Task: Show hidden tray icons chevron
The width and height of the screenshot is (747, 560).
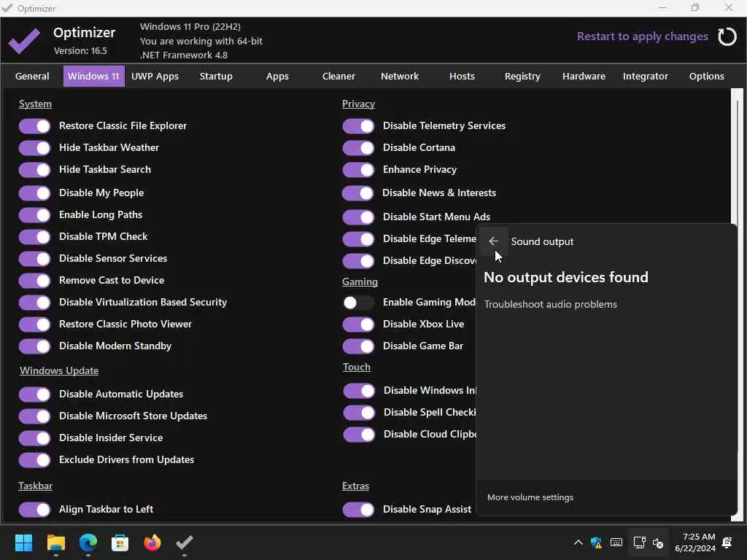Action: pyautogui.click(x=578, y=542)
